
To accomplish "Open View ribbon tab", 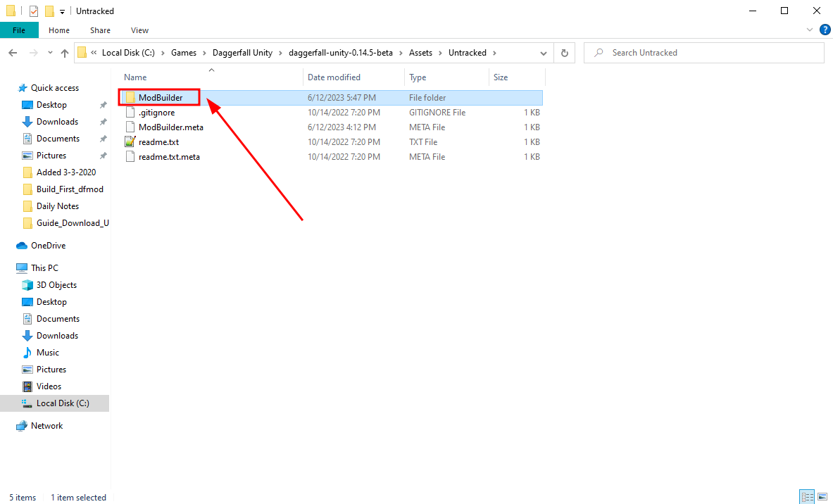I will point(139,30).
